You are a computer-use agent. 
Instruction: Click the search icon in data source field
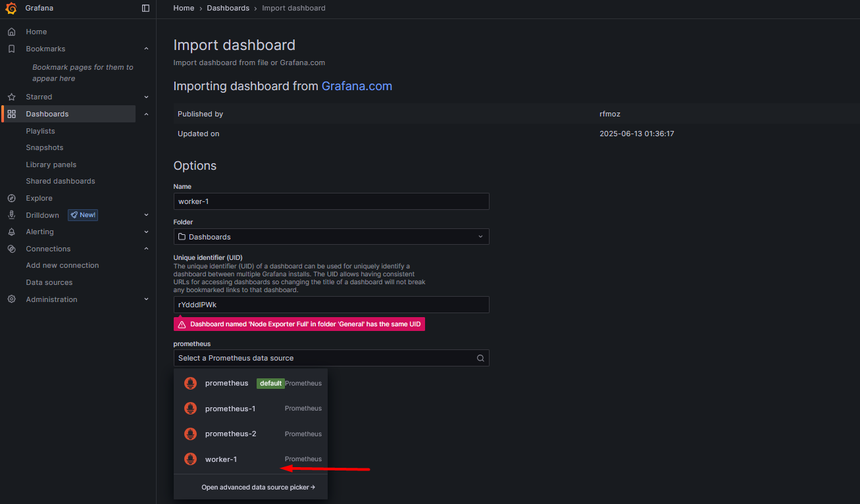[x=480, y=358]
